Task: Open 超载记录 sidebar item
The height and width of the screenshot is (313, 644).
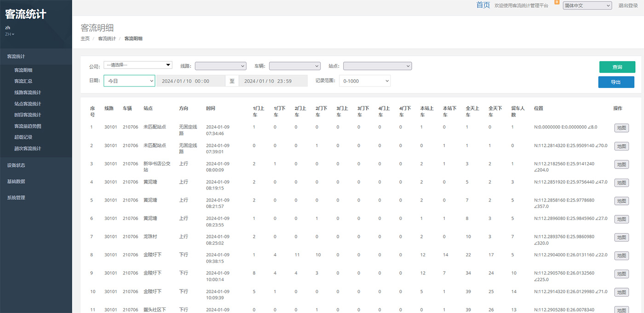Action: tap(23, 137)
